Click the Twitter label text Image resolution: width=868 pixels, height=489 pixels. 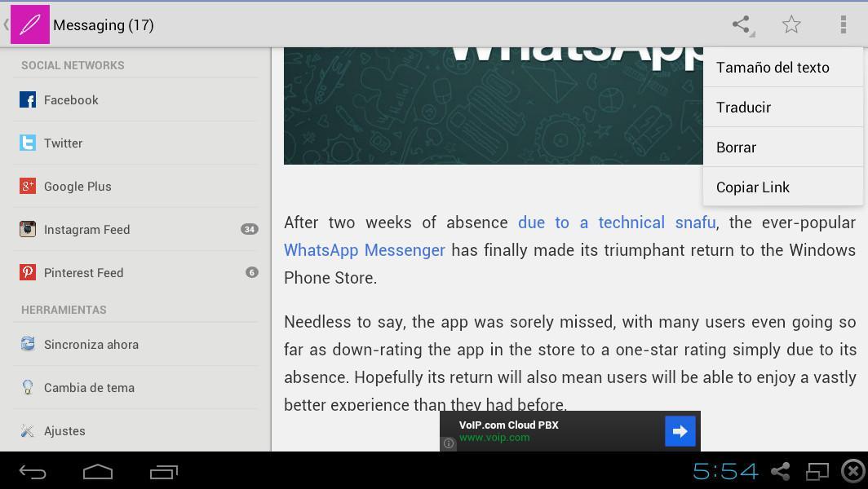(x=63, y=143)
